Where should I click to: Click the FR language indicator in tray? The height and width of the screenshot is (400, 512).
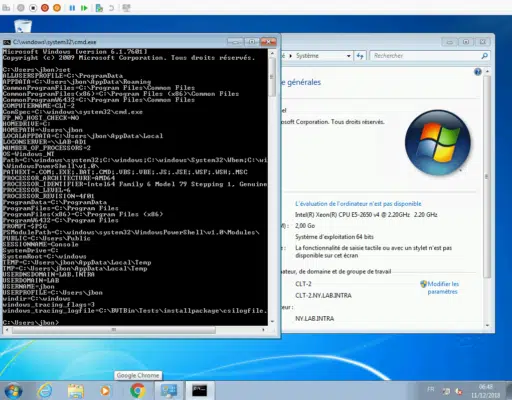point(431,389)
